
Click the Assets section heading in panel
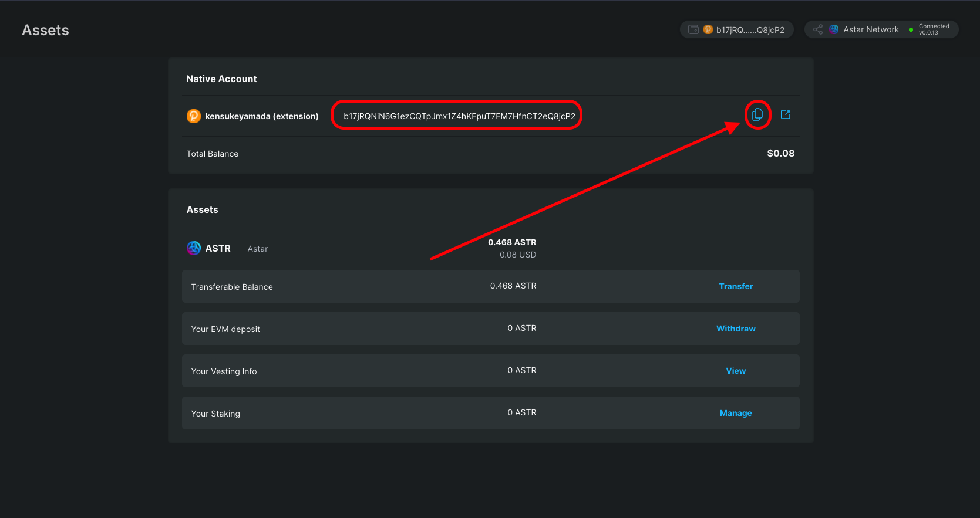click(x=202, y=209)
